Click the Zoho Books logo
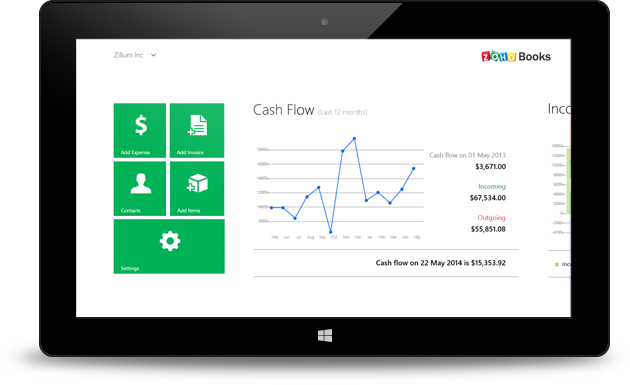This screenshot has height=385, width=630. click(516, 56)
